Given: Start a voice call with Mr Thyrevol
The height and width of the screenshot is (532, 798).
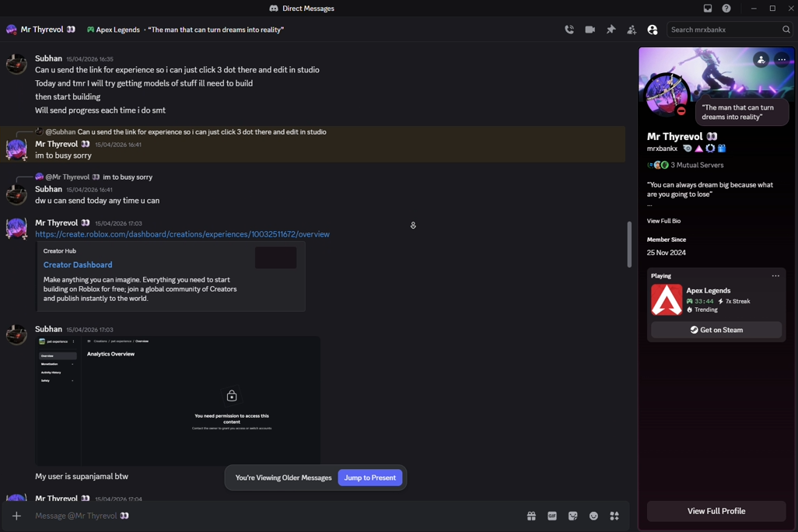Looking at the screenshot, I should (569, 30).
